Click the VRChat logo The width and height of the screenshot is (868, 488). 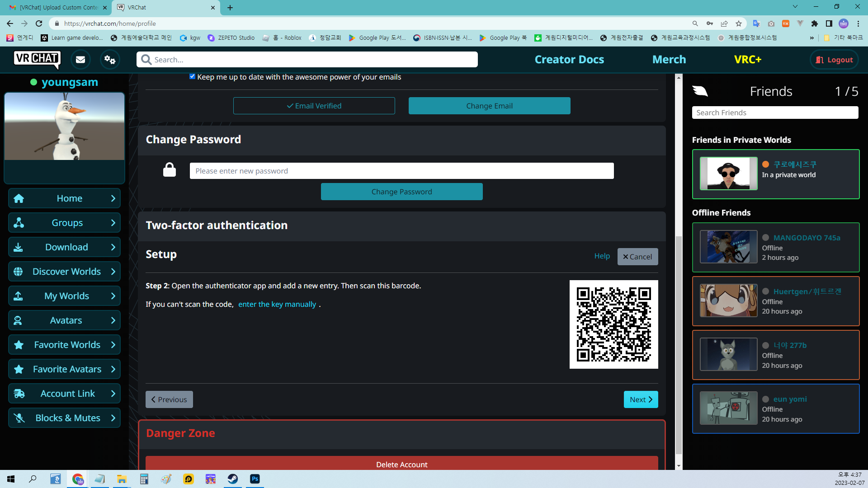click(x=37, y=59)
